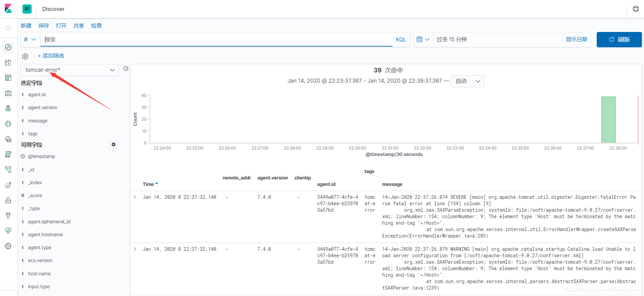The image size is (644, 296).
Task: Open filter options gear icon
Action: coord(25,56)
